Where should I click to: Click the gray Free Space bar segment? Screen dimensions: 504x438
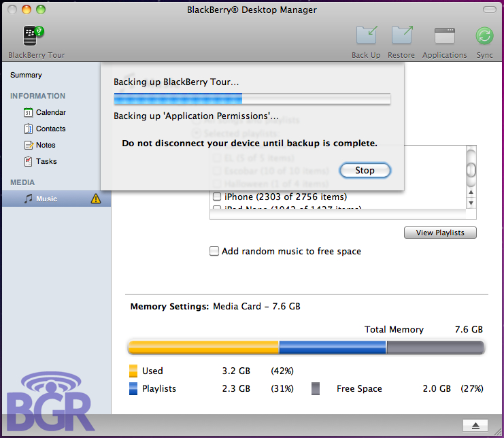[435, 348]
